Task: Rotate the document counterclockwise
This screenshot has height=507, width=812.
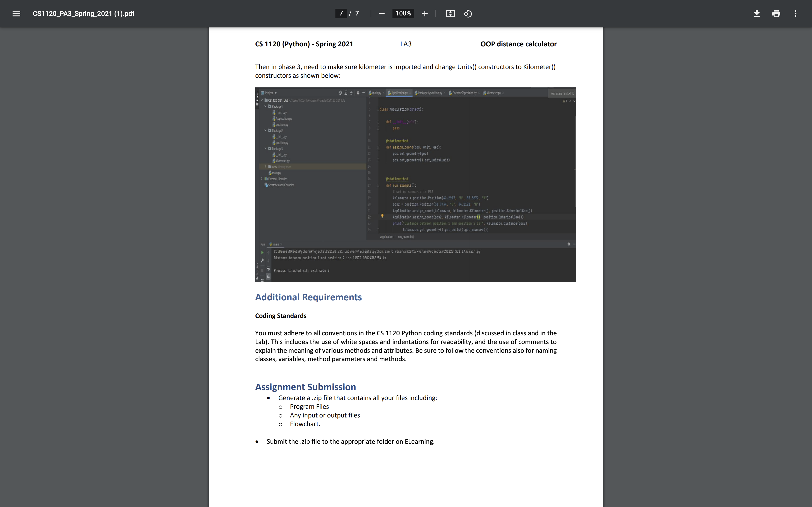Action: pos(468,14)
